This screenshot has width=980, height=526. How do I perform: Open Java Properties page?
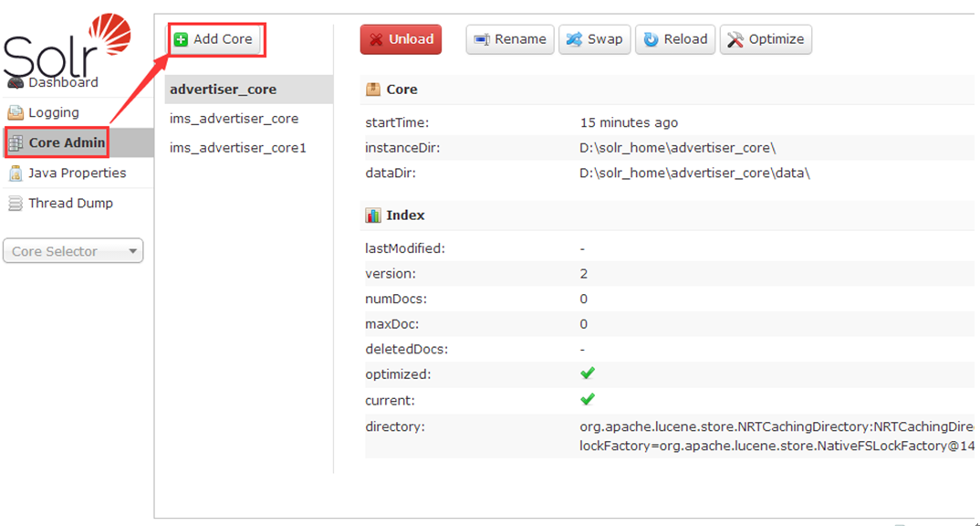point(78,174)
